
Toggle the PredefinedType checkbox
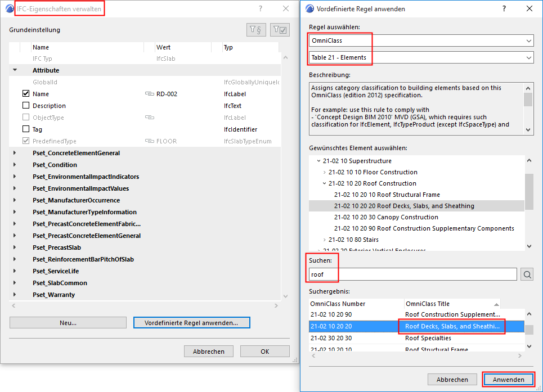click(x=26, y=141)
